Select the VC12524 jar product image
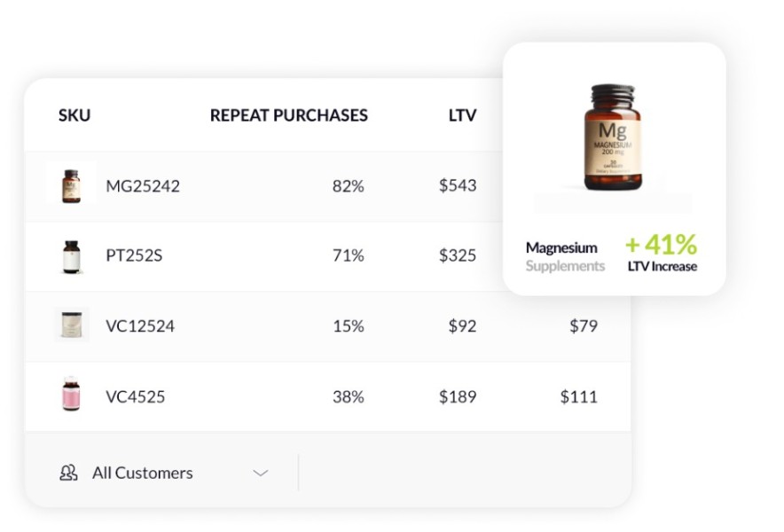Viewport: 784px width, 532px height. coord(72,325)
